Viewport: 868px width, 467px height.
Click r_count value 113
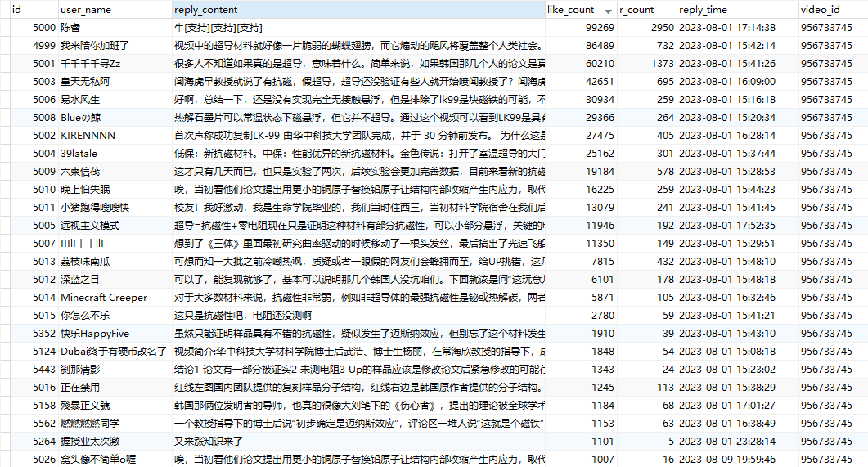coord(665,388)
